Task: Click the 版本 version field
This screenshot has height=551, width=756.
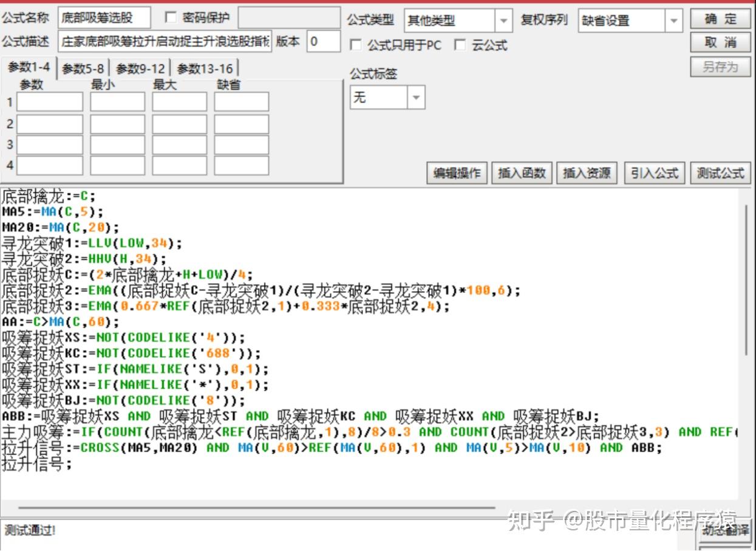Action: coord(324,41)
